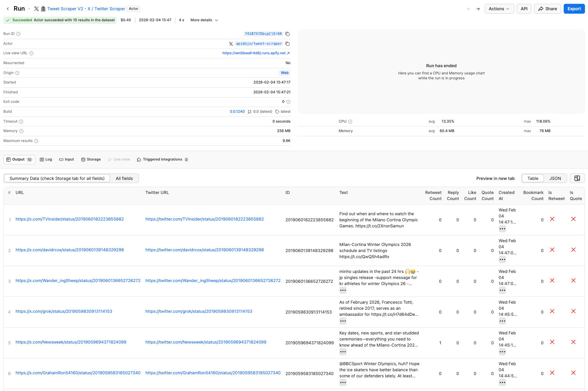Open the dataset column layout icon beside JSON

tap(577, 178)
